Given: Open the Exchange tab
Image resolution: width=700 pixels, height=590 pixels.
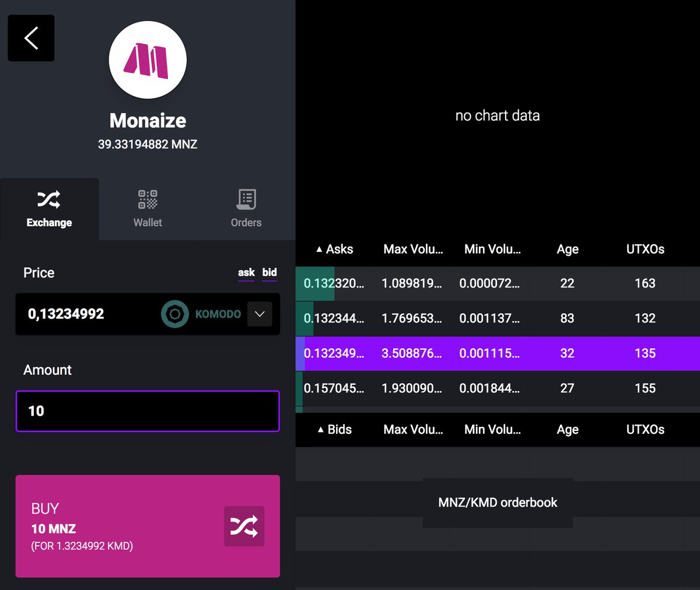Looking at the screenshot, I should coord(49,209).
